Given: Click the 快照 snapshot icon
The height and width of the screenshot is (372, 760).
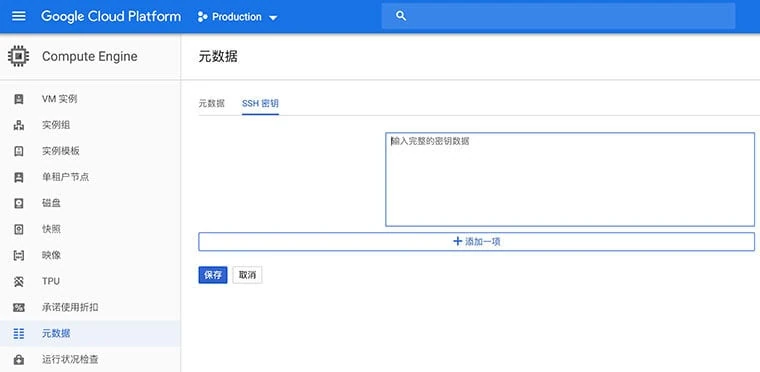Looking at the screenshot, I should (x=19, y=229).
